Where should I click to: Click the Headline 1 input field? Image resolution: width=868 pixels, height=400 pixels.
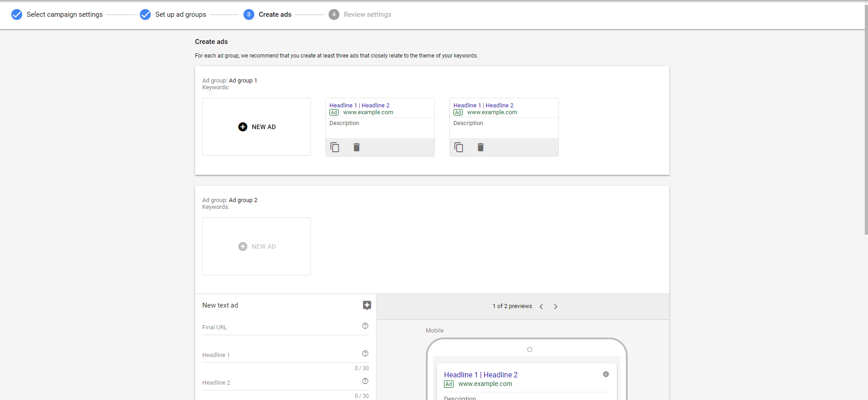[286, 355]
